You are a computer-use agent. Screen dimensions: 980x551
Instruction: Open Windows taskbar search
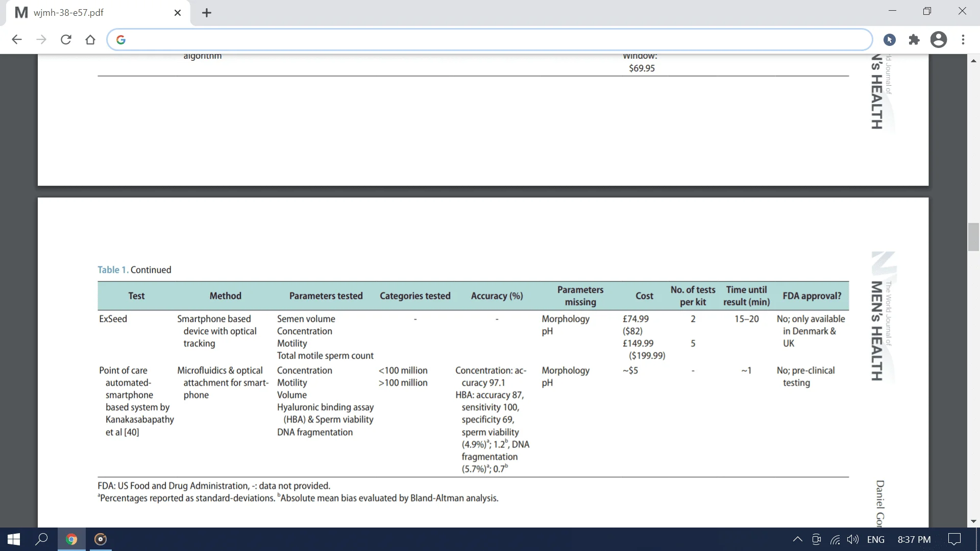(x=41, y=539)
